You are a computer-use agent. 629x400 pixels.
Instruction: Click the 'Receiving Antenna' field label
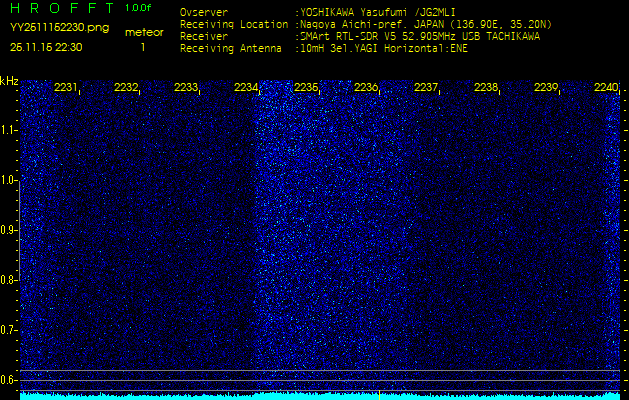231,49
